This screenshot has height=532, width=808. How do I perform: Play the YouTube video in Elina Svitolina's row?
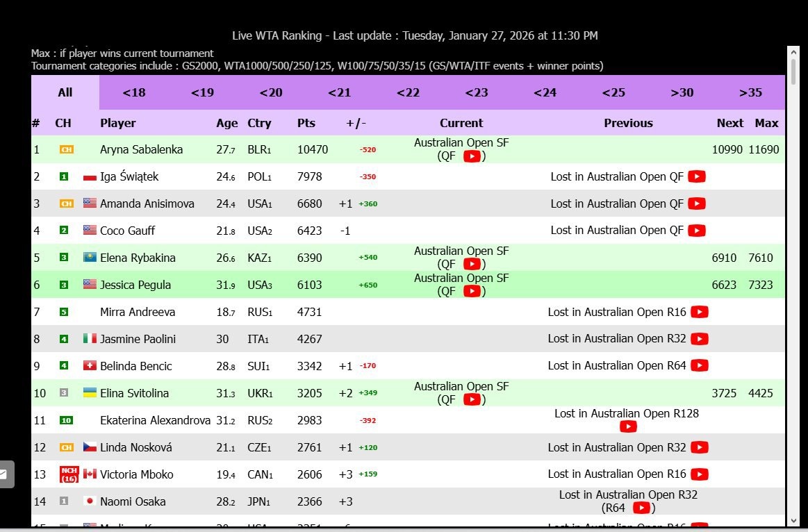(472, 399)
